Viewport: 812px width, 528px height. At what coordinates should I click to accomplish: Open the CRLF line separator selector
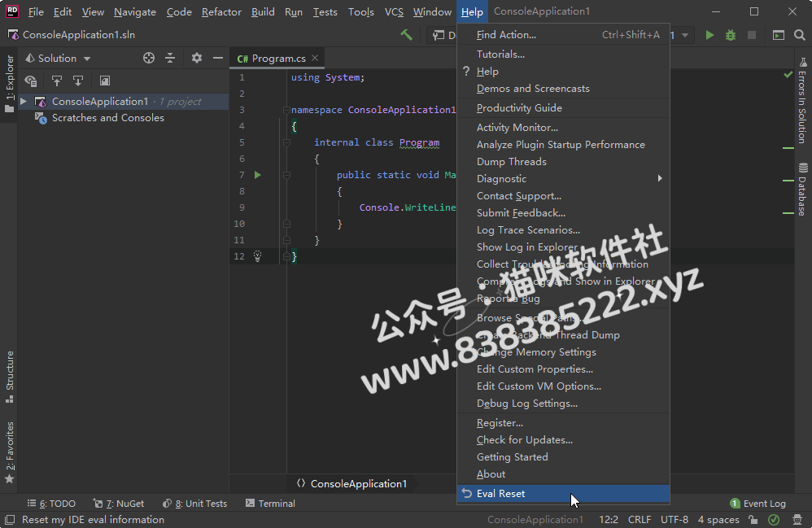click(x=640, y=520)
